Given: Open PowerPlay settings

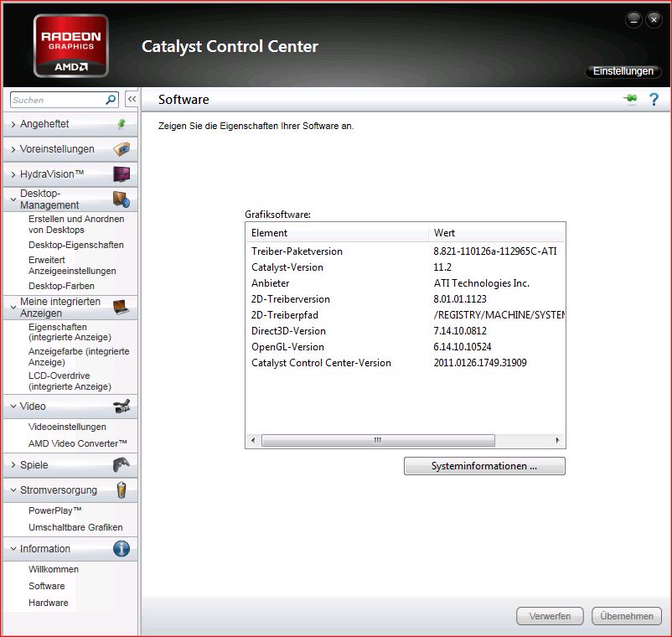Looking at the screenshot, I should [x=54, y=510].
